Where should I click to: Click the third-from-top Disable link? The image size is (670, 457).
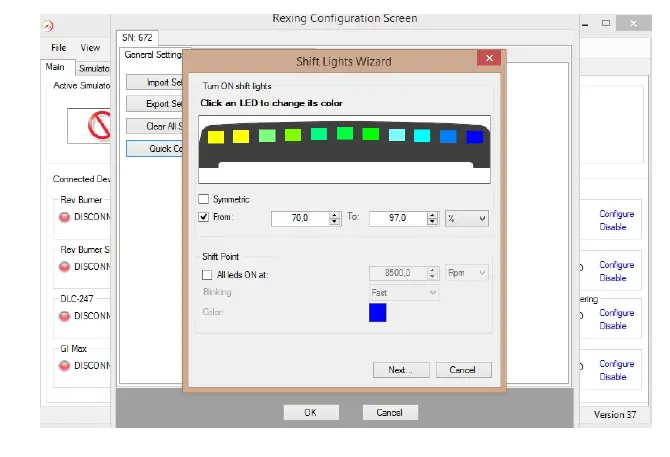point(613,326)
